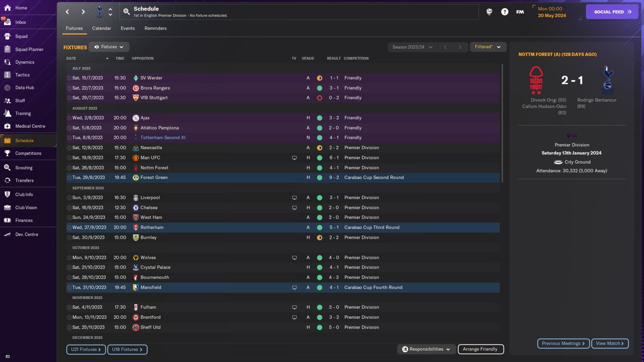Screen dimensions: 644x362
Task: Expand the Filtered dropdown
Action: coord(488,47)
